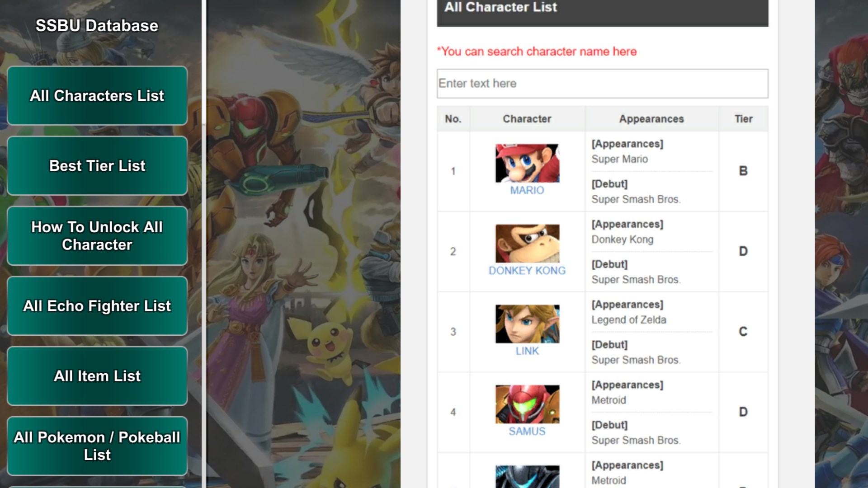The image size is (868, 488).
Task: Focus the character name search field
Action: (602, 84)
